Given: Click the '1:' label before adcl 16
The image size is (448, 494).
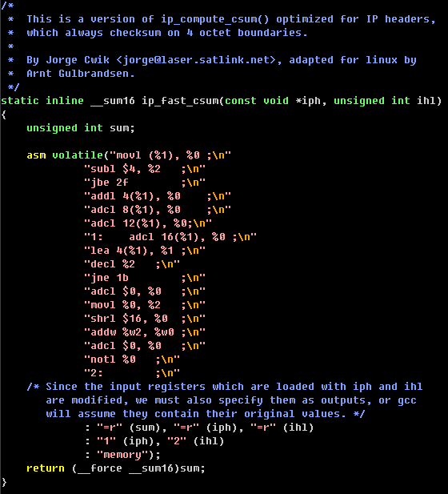Looking at the screenshot, I should click(x=97, y=237).
